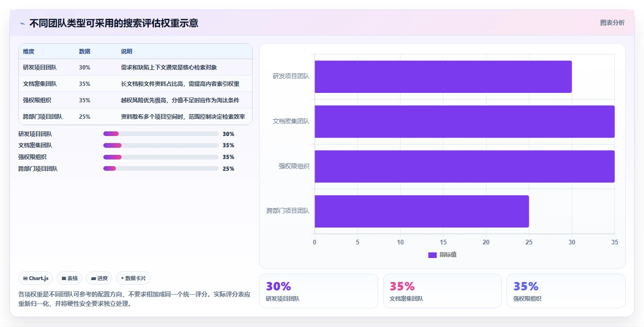Click the 25% cell in the table
Image resolution: width=644 pixels, height=327 pixels.
84,117
